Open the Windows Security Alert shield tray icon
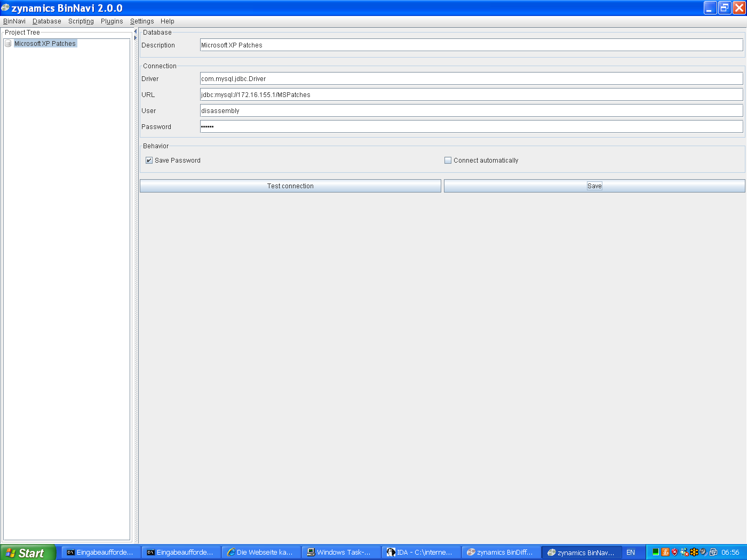 tap(675, 552)
